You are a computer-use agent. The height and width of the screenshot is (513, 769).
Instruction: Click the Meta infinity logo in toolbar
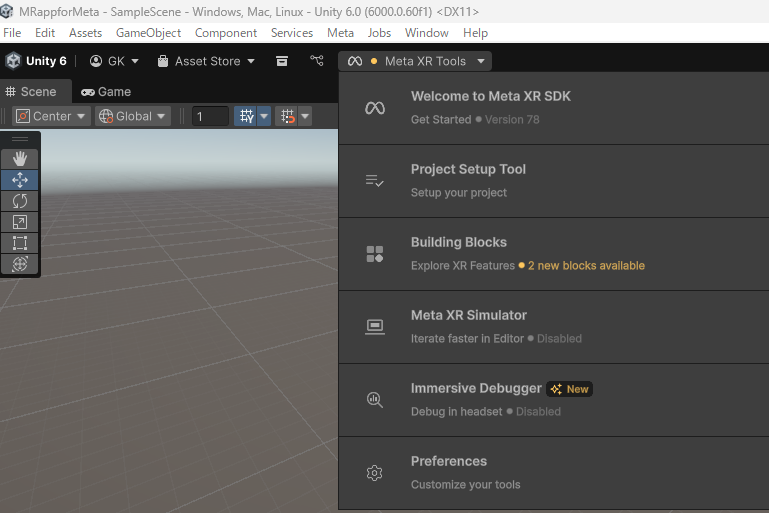pyautogui.click(x=355, y=61)
